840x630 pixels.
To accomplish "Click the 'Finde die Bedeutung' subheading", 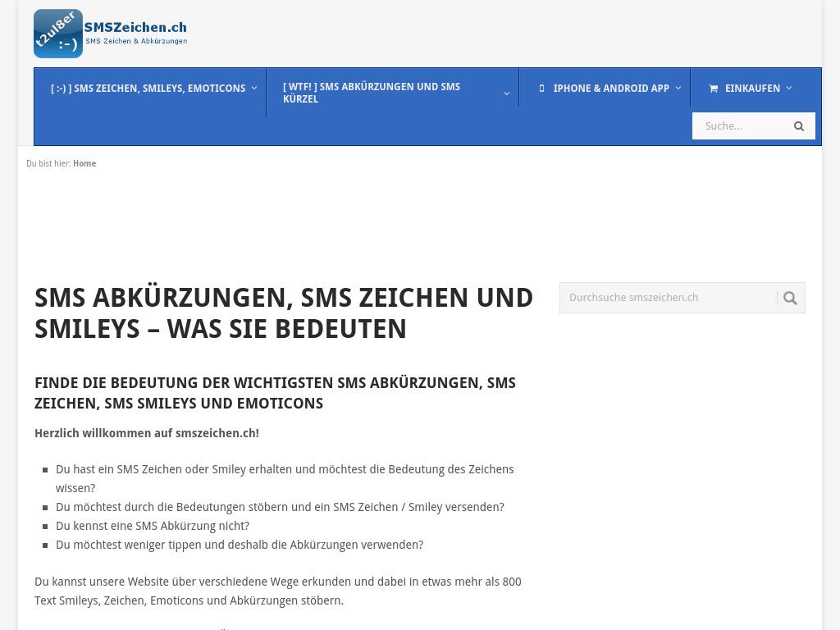I will pos(275,393).
